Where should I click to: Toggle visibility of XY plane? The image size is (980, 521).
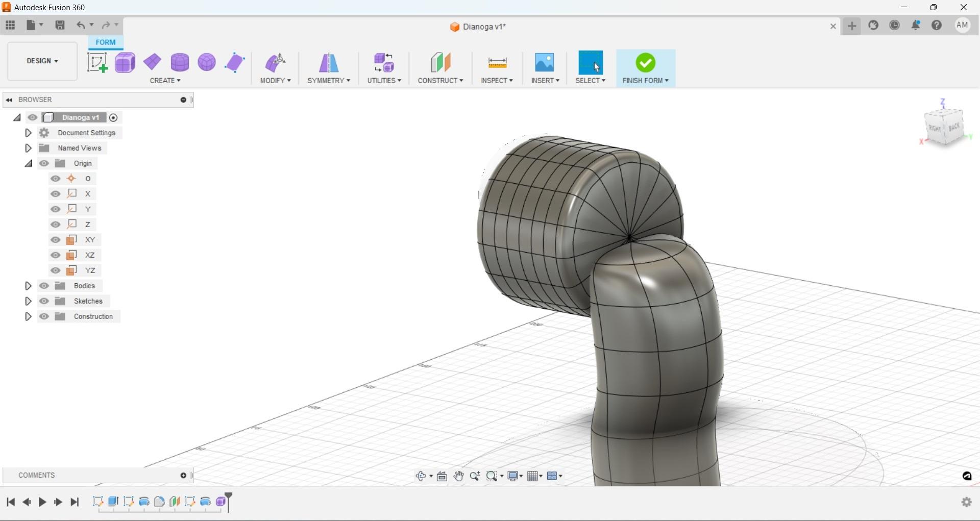56,240
